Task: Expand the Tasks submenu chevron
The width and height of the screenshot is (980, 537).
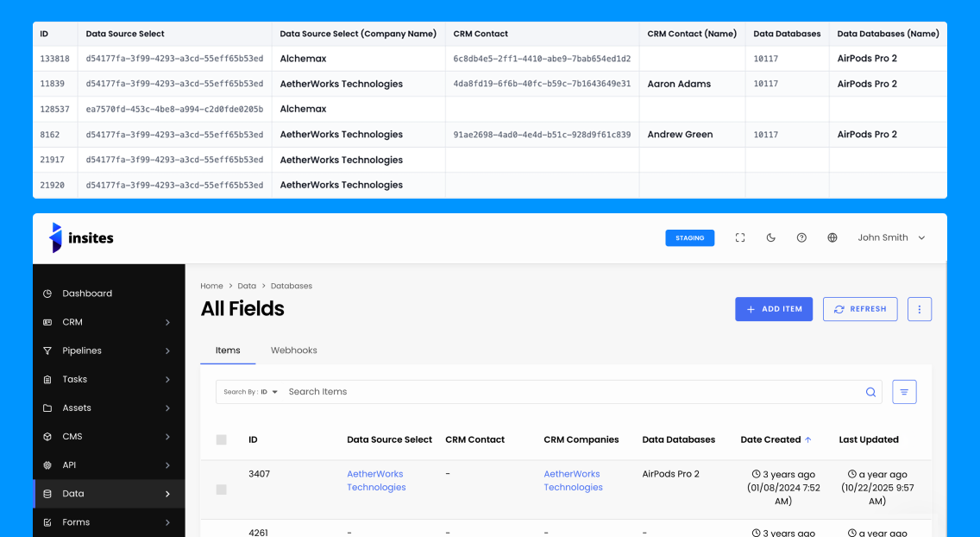Action: pyautogui.click(x=167, y=380)
